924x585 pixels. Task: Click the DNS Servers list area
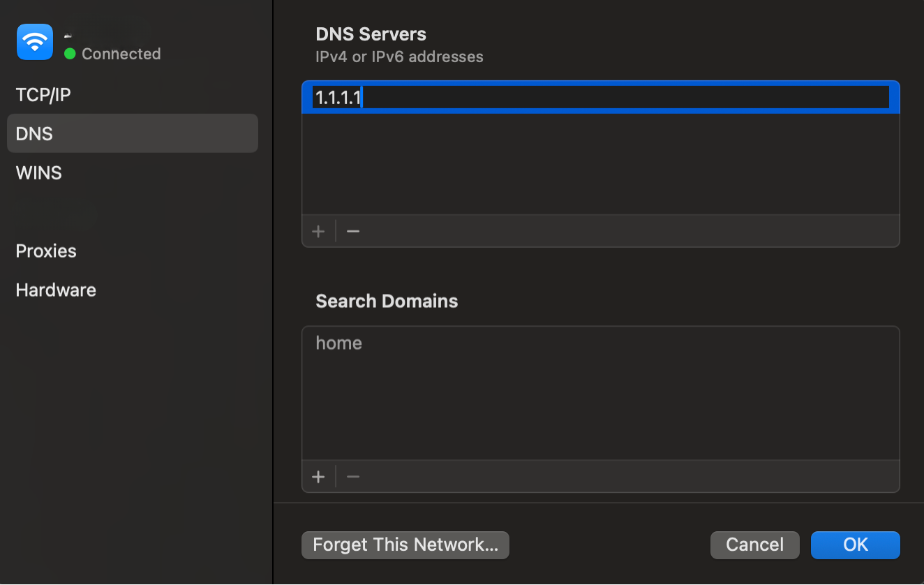pos(600,161)
